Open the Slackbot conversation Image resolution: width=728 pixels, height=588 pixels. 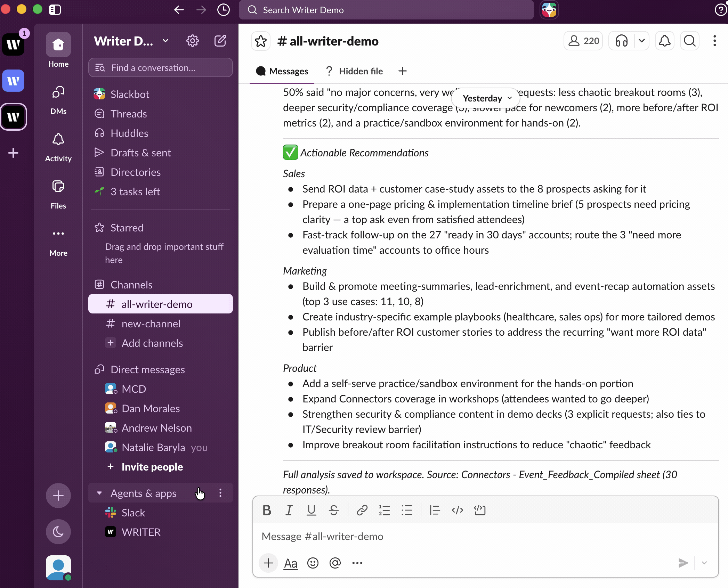coord(161,94)
